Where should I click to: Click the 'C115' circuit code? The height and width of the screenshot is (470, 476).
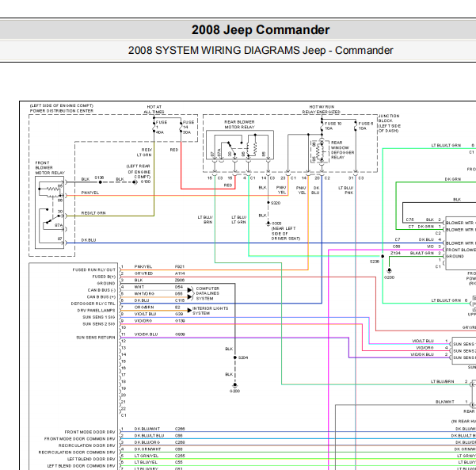[180, 300]
